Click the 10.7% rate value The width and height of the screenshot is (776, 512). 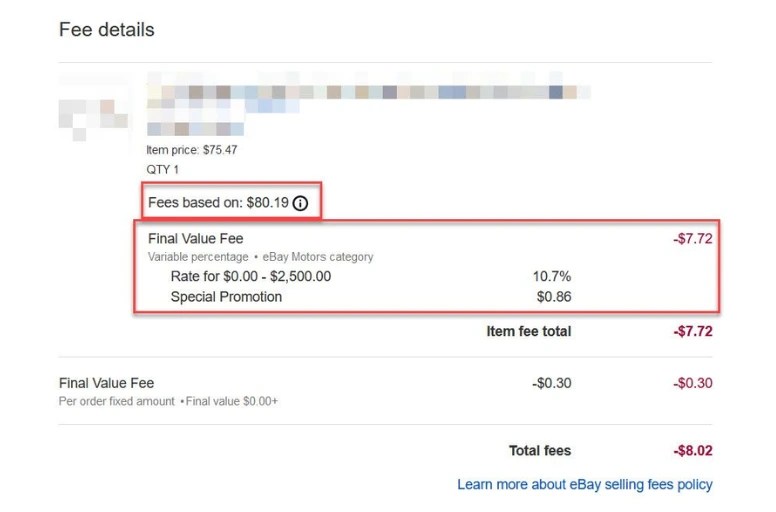pos(552,276)
